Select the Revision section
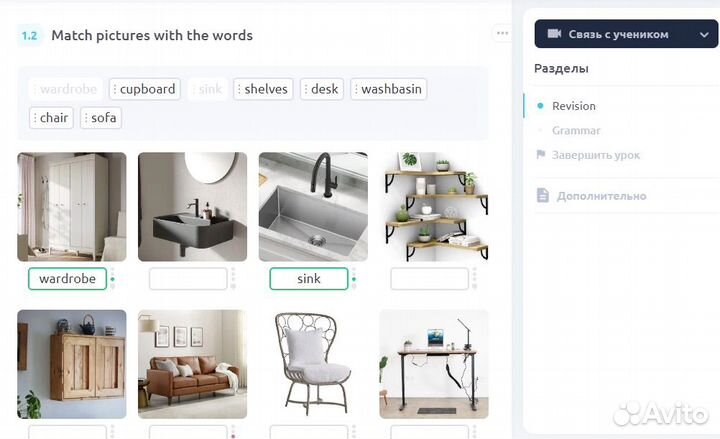 pos(574,106)
